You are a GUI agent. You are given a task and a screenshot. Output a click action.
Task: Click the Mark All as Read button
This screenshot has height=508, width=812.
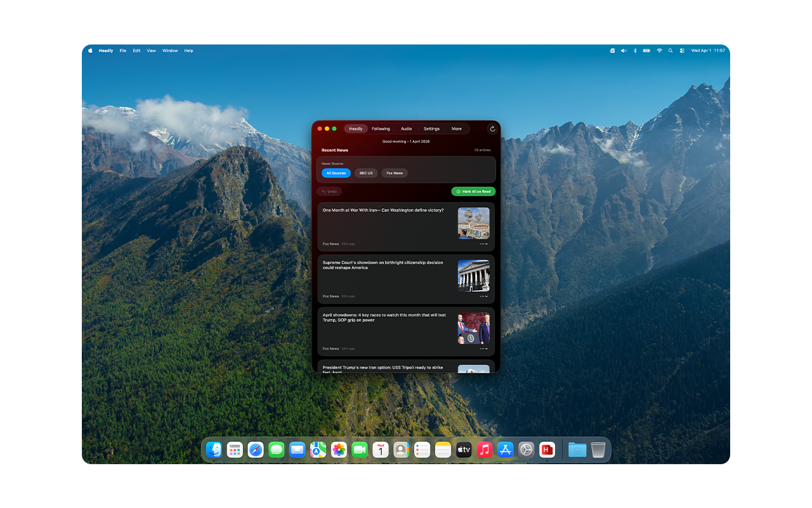[473, 191]
